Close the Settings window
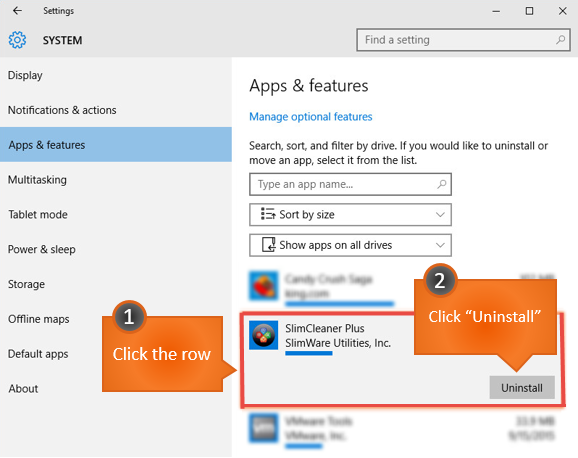Screen dimensions: 578x458 click(563, 11)
